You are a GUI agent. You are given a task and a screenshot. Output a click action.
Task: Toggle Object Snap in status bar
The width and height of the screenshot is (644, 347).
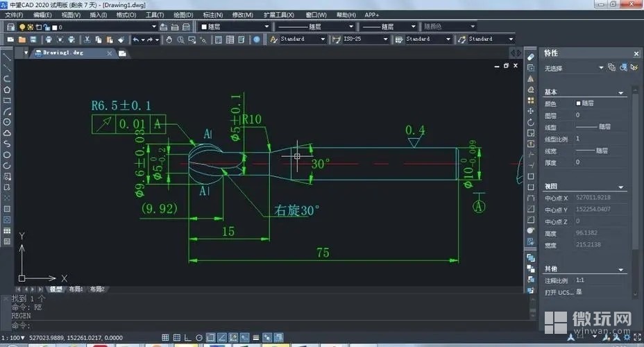click(x=210, y=337)
